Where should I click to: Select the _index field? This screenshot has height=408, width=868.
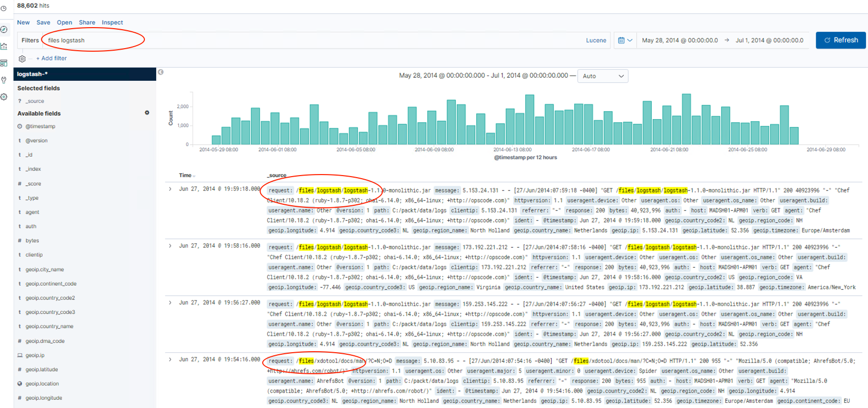(x=33, y=169)
